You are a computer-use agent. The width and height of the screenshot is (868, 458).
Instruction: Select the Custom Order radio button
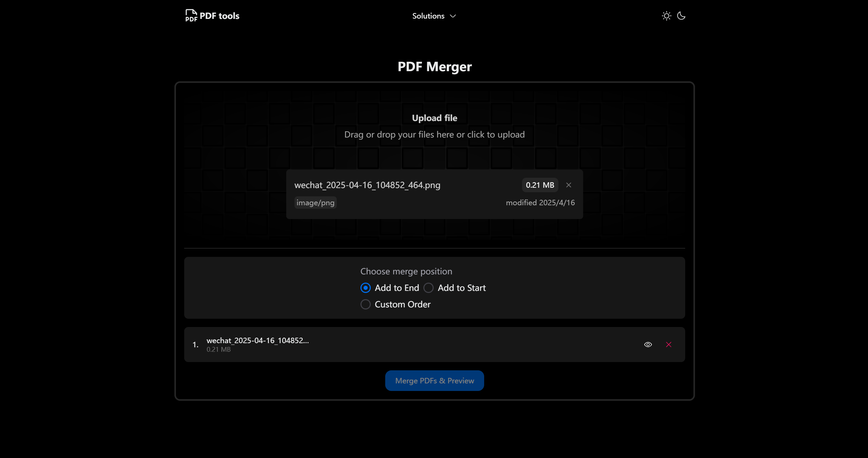365,304
